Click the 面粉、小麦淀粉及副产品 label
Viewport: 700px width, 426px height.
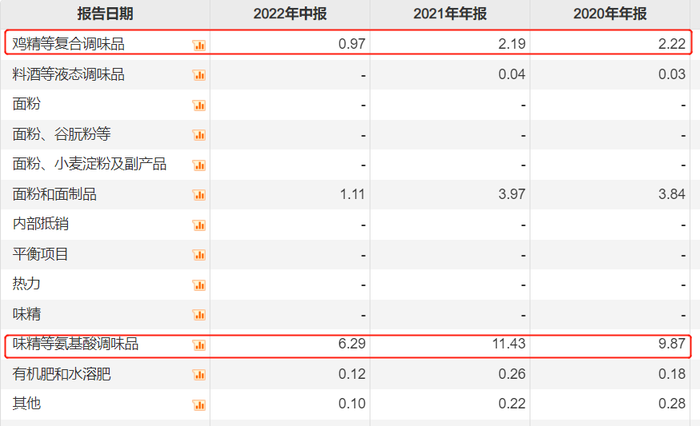click(x=89, y=164)
